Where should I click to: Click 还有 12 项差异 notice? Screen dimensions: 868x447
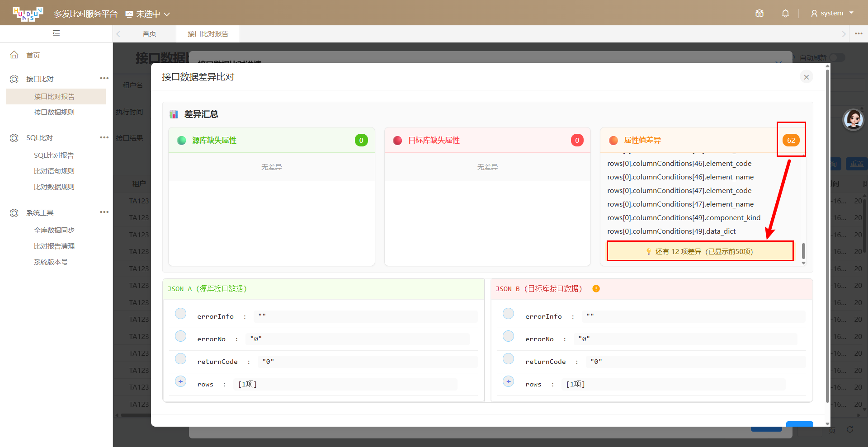700,251
